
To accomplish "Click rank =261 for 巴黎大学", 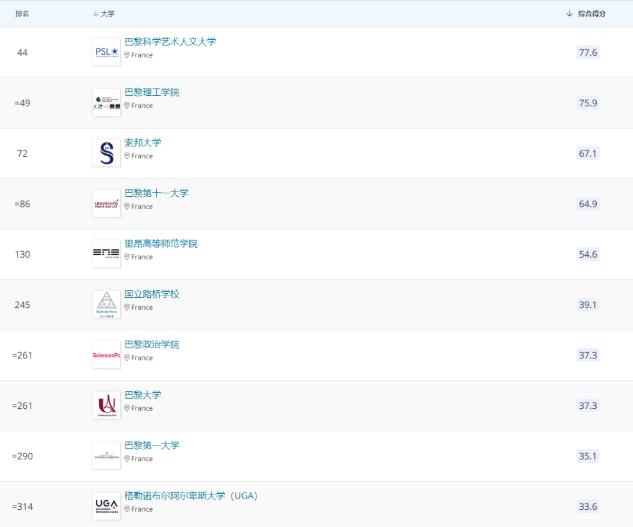I will (x=22, y=406).
